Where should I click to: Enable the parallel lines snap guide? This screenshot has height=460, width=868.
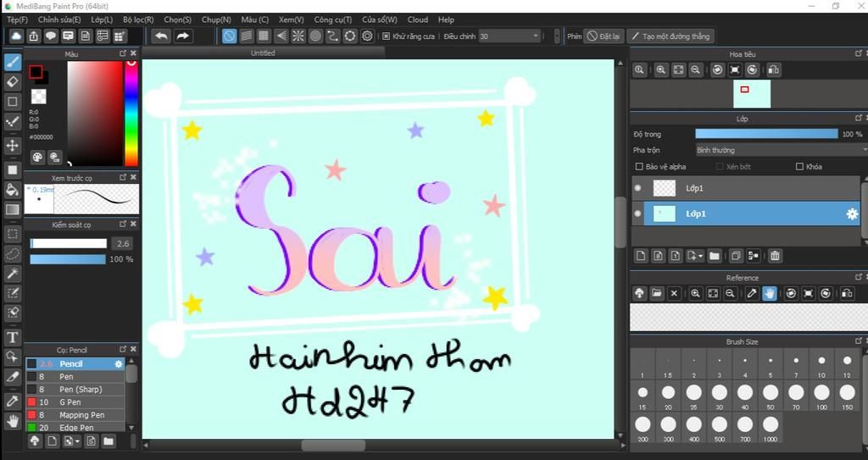[x=247, y=36]
